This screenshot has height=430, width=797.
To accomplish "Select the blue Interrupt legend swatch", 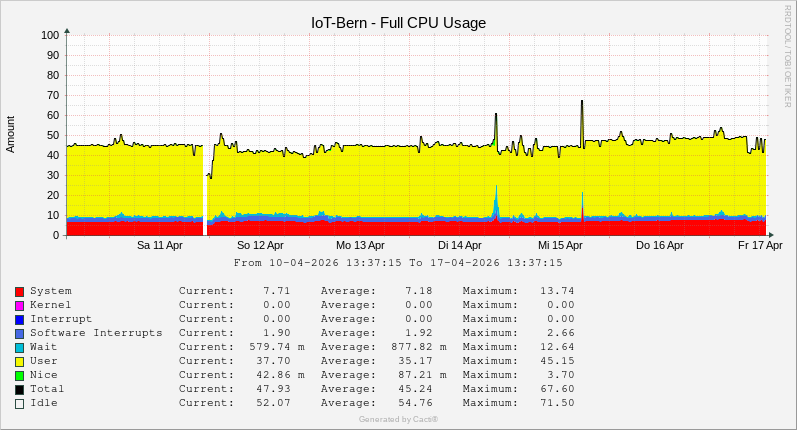I will [x=19, y=319].
